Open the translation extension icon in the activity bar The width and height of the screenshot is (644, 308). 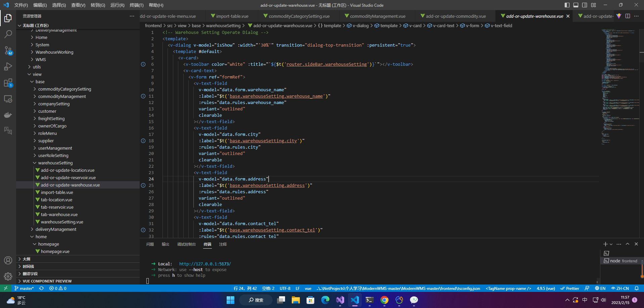tap(8, 131)
